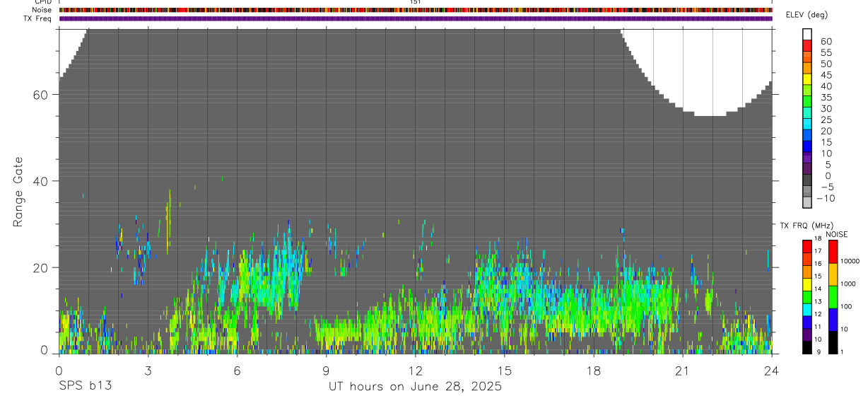Click the red 10000 noise level swatch
Screen dimensions: 868x401
point(833,252)
